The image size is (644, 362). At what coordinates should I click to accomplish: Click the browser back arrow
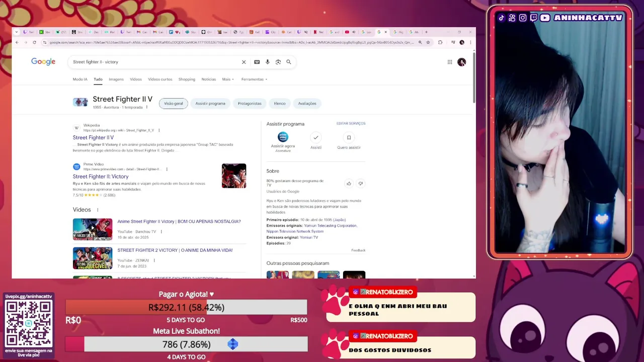click(x=17, y=42)
